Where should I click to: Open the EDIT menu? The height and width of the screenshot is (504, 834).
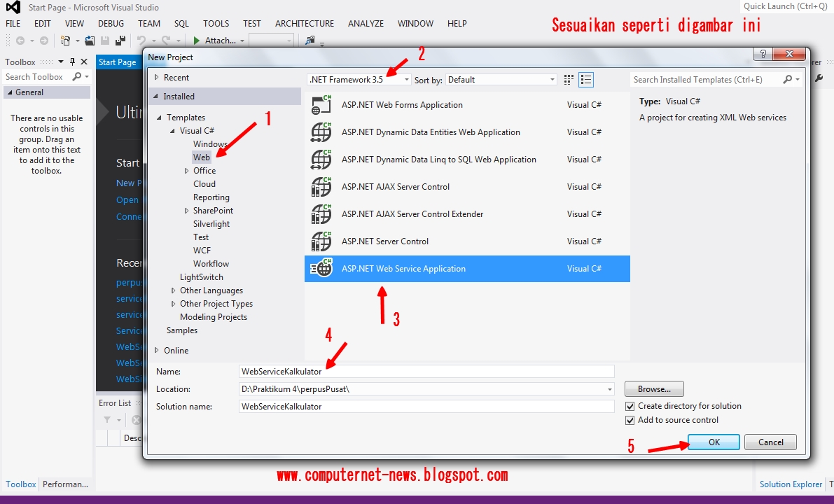pyautogui.click(x=43, y=23)
